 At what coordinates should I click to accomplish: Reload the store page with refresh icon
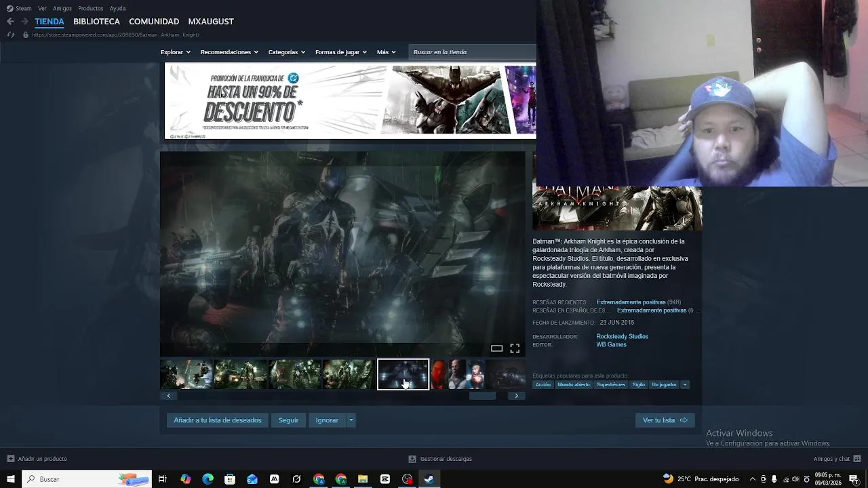(x=10, y=35)
